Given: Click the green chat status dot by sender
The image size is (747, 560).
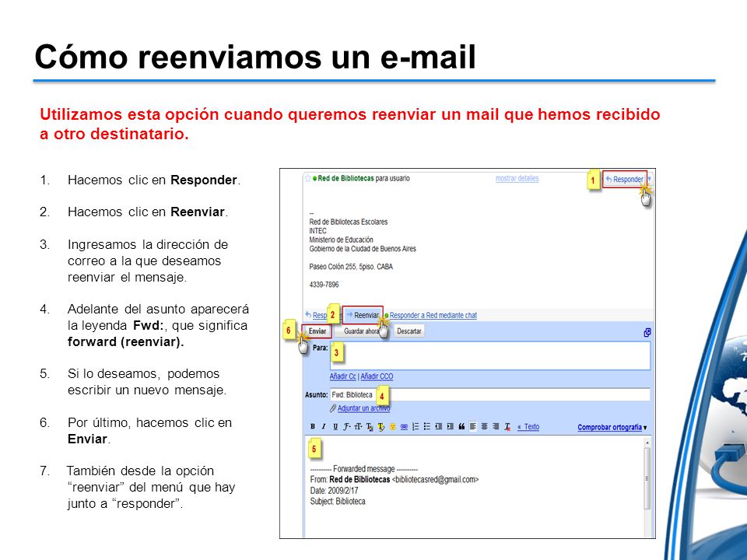Looking at the screenshot, I should [315, 179].
